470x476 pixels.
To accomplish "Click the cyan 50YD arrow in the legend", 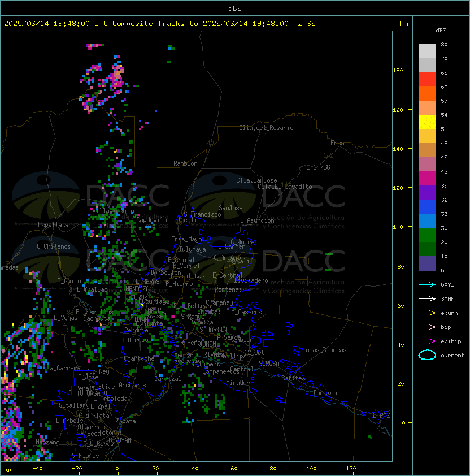I will pos(427,284).
